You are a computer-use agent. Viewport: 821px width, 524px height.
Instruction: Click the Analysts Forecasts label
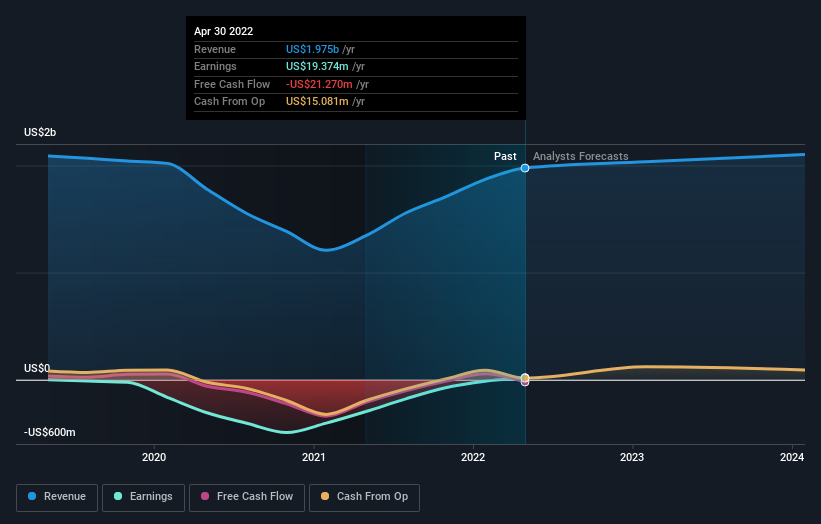click(581, 156)
